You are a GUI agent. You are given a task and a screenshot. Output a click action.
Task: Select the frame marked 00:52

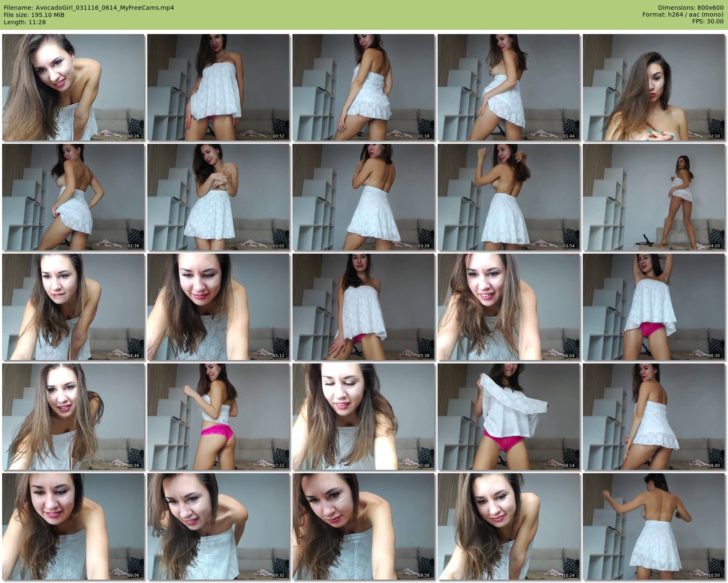(218, 87)
